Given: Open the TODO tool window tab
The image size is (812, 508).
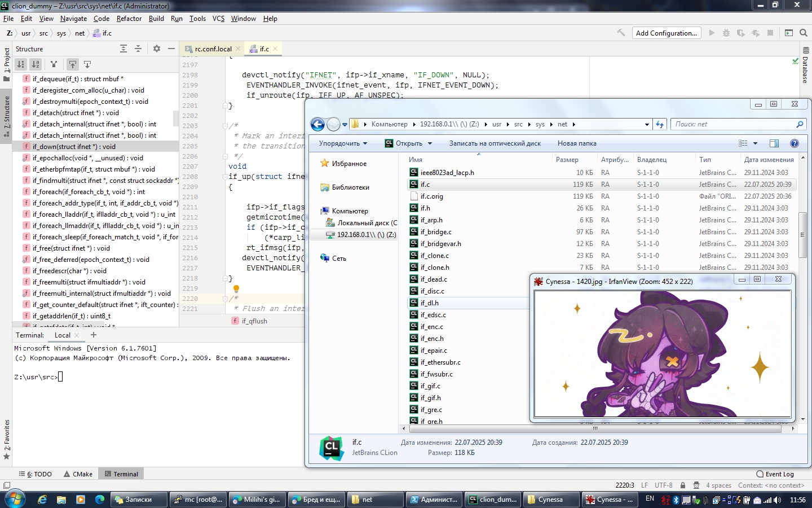Looking at the screenshot, I should click(x=35, y=474).
